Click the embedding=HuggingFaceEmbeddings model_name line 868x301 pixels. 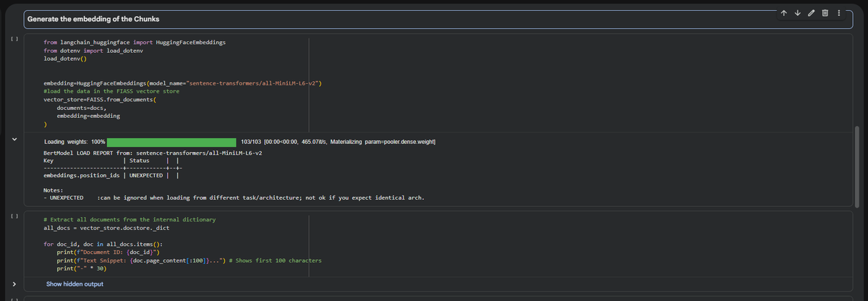tap(182, 83)
